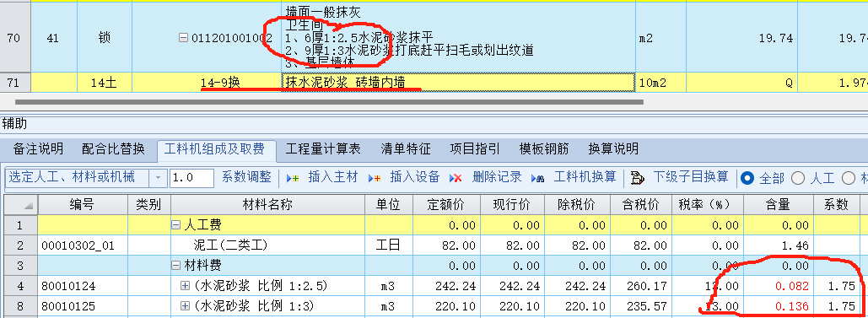Click the 锁 cell in row 70
The width and height of the screenshot is (868, 318).
point(105,38)
